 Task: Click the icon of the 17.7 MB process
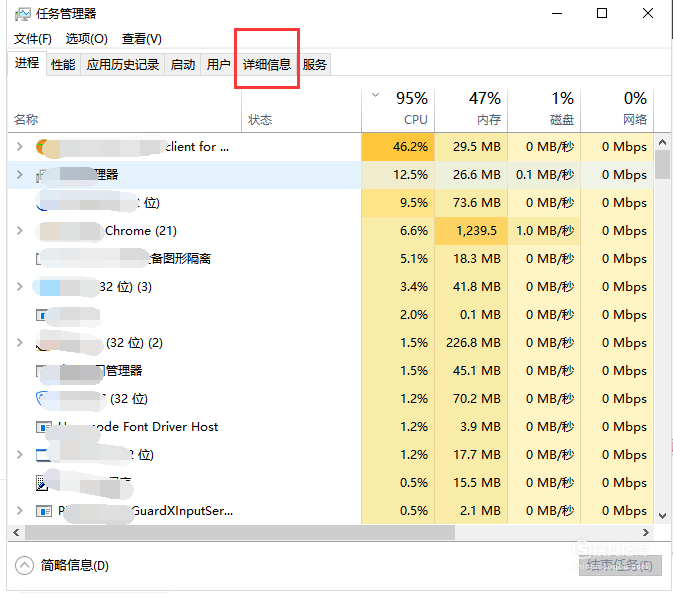pyautogui.click(x=43, y=455)
